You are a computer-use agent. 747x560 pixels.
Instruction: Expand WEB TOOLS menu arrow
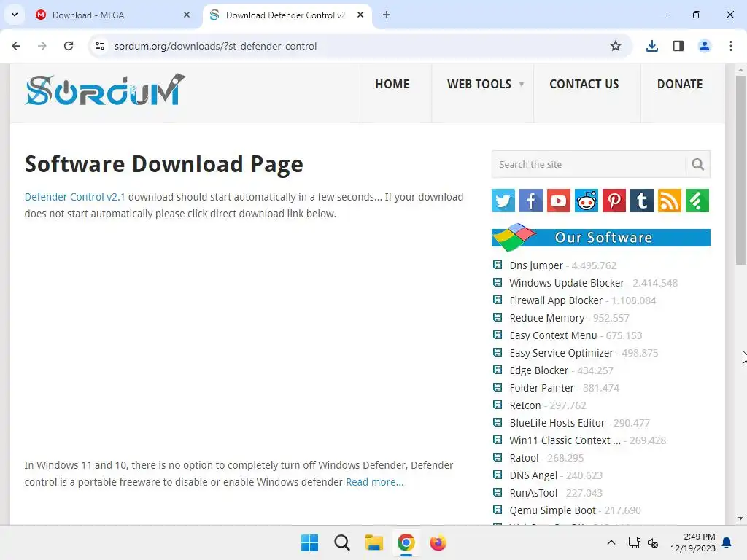click(521, 85)
